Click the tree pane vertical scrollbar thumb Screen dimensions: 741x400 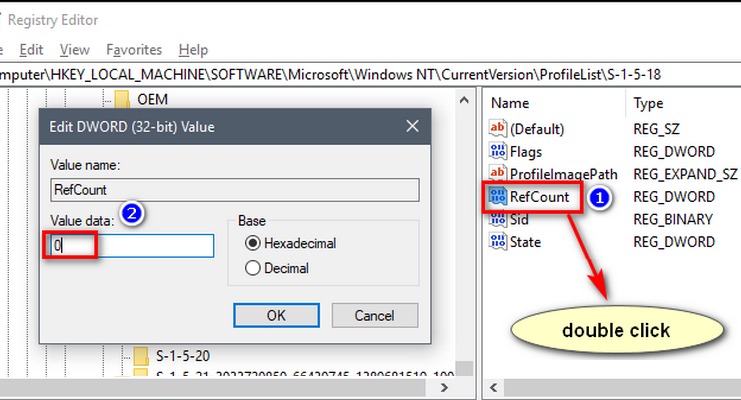(x=465, y=368)
